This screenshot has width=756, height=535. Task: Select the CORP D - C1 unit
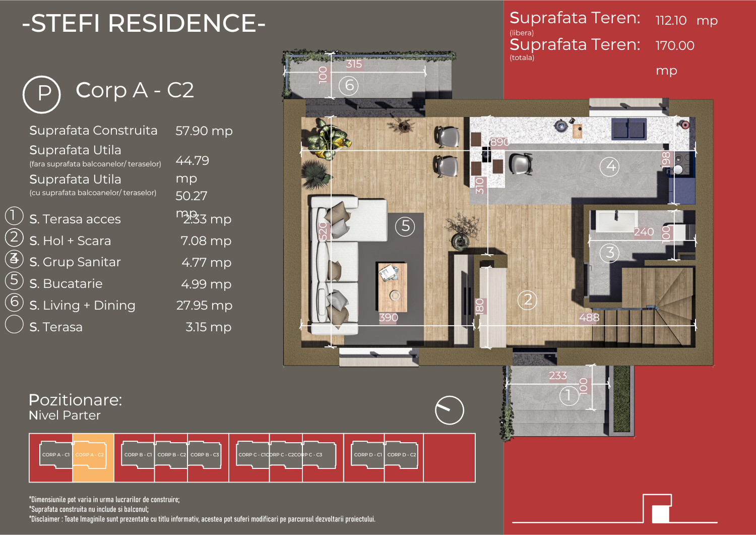click(x=368, y=455)
